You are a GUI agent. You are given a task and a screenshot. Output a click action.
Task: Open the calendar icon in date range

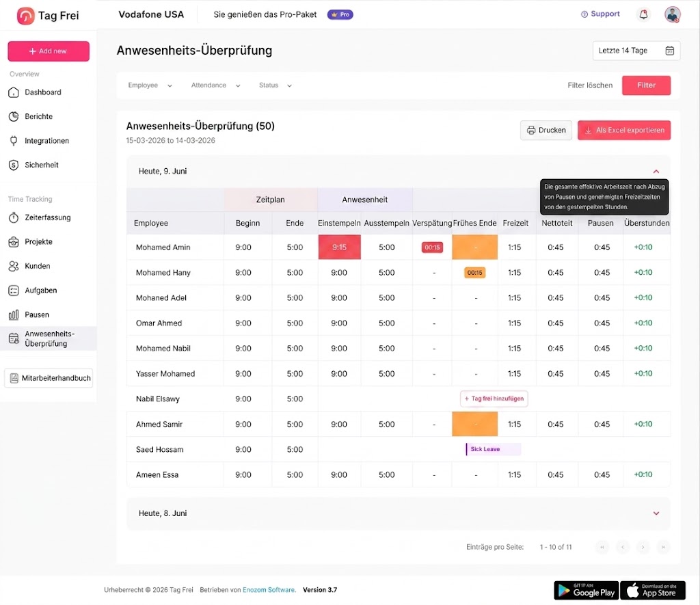pyautogui.click(x=670, y=51)
